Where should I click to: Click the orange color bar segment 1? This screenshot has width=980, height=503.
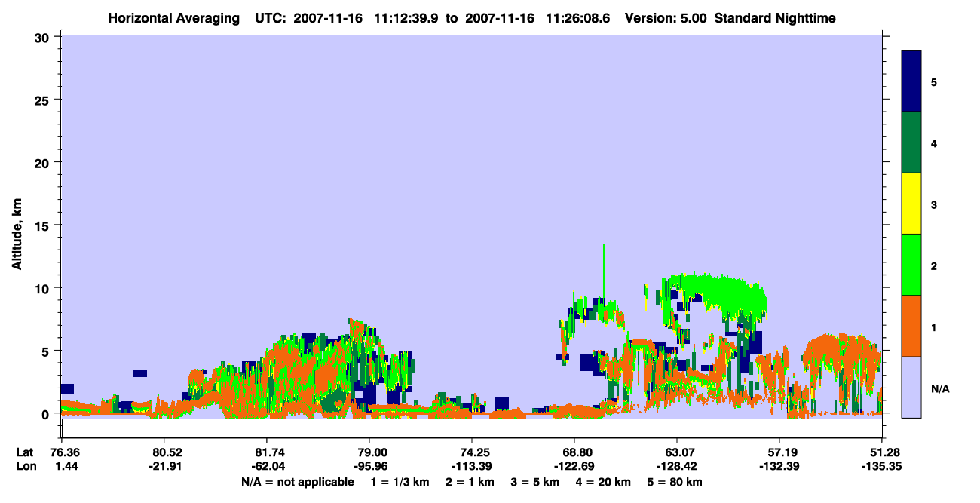(911, 326)
